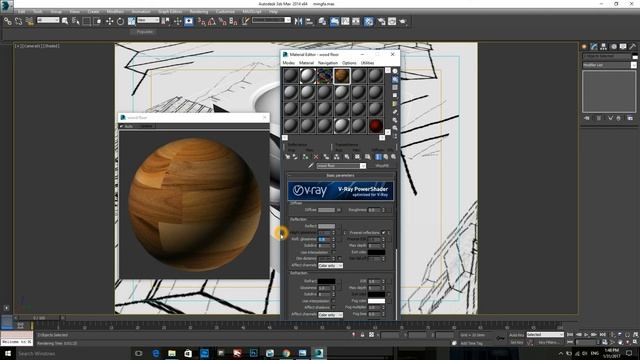Click the Windows Start button
Image resolution: width=640 pixels, height=360 pixels.
click(8, 353)
